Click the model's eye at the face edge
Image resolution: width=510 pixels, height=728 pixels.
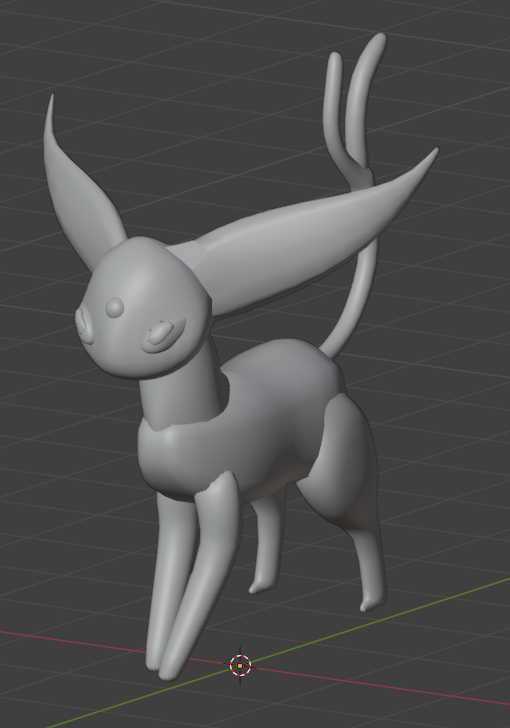(x=85, y=325)
